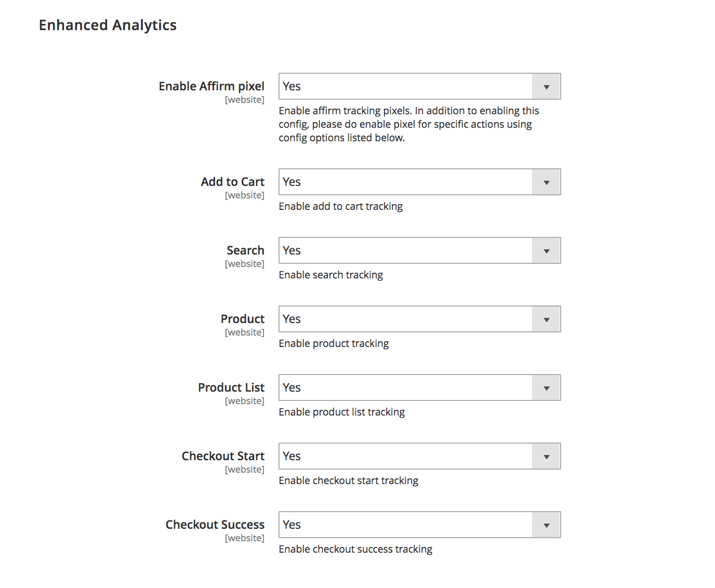Click the Add to Cart label
Viewport: 715px width, 588px height.
pos(233,182)
